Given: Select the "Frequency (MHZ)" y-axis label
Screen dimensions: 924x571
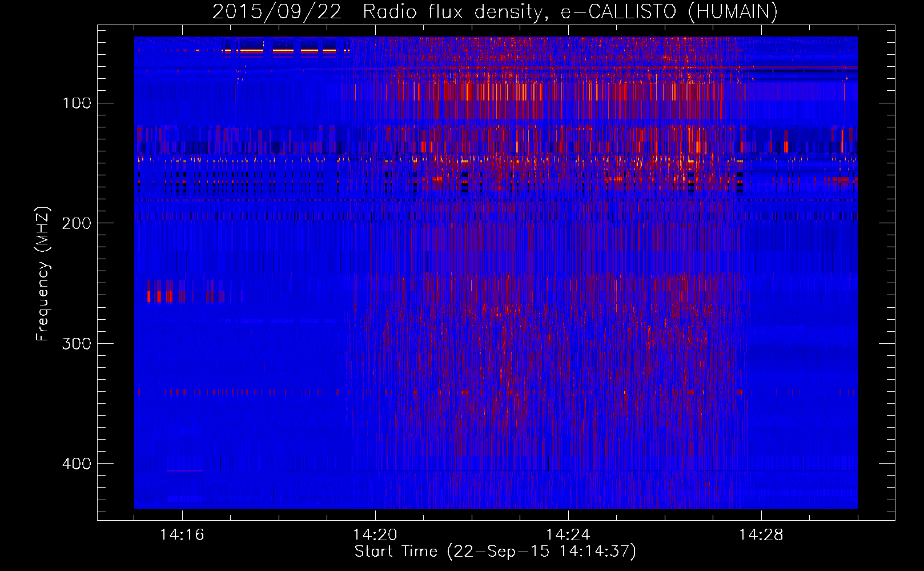Looking at the screenshot, I should (x=43, y=274).
